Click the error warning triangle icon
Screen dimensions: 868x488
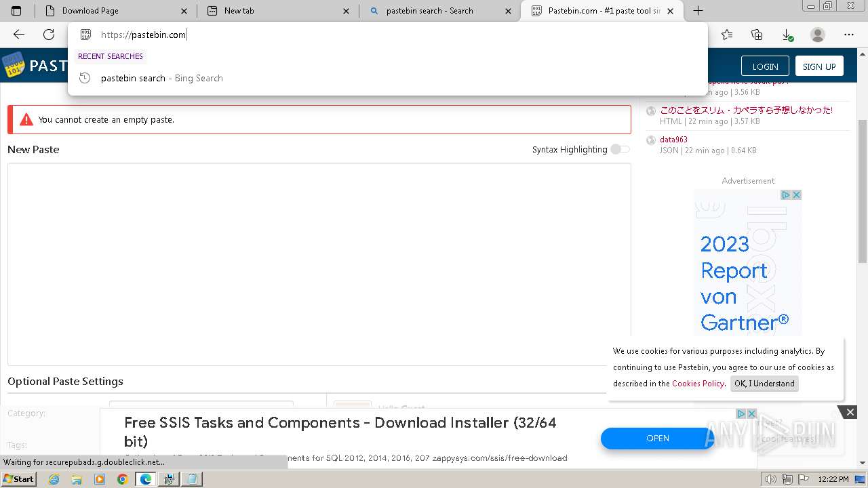26,119
